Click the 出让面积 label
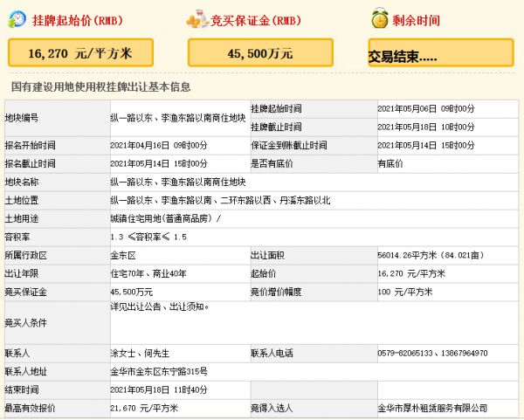Screen dimensions: 524x420 (268, 256)
